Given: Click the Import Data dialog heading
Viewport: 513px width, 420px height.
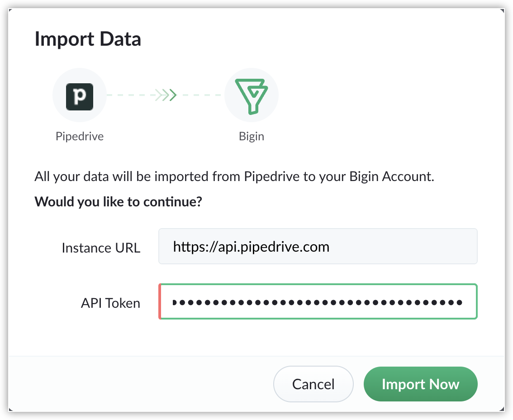Looking at the screenshot, I should (88, 39).
